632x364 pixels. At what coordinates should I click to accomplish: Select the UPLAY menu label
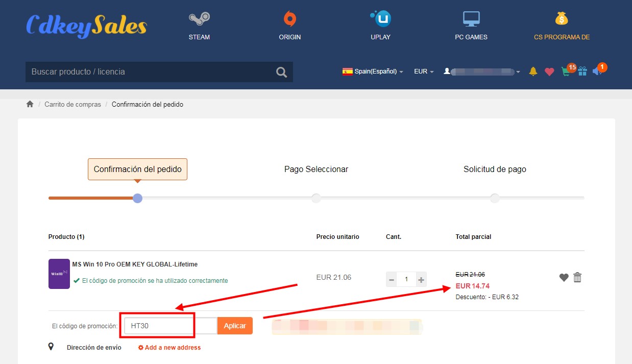tap(380, 37)
